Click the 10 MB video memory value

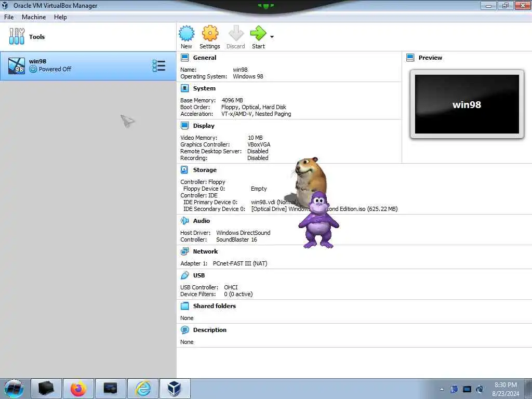pos(255,138)
